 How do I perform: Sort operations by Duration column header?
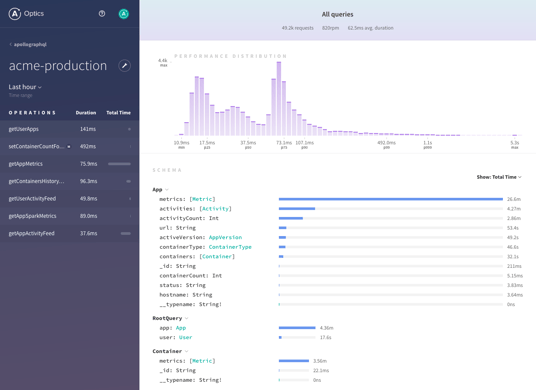pyautogui.click(x=86, y=113)
